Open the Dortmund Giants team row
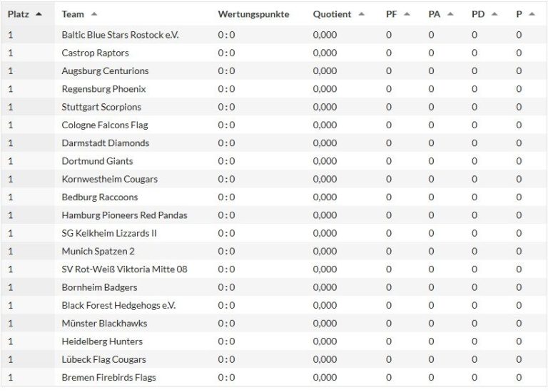The width and height of the screenshot is (548, 392). coord(97,161)
